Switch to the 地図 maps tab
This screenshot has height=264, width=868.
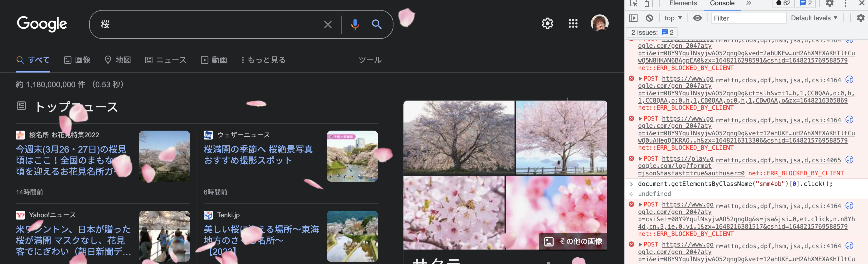[x=118, y=60]
